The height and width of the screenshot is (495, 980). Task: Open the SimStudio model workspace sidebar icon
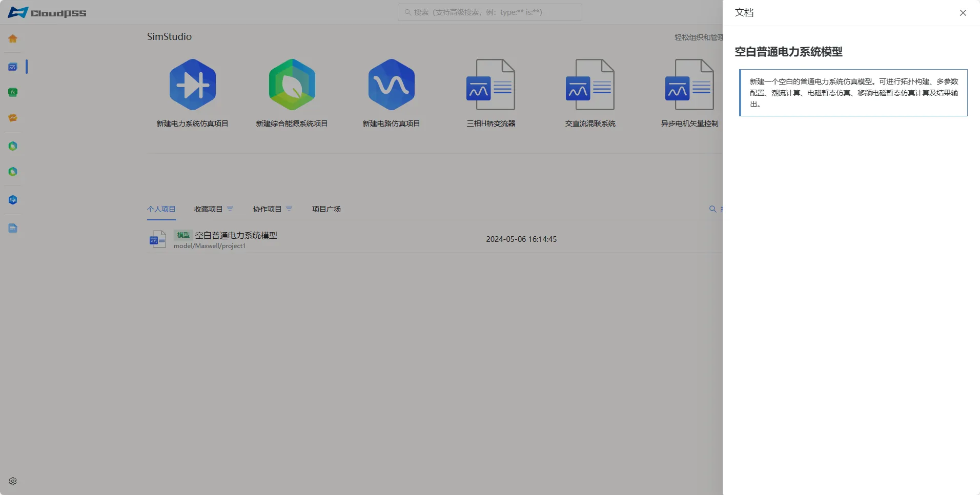point(13,67)
